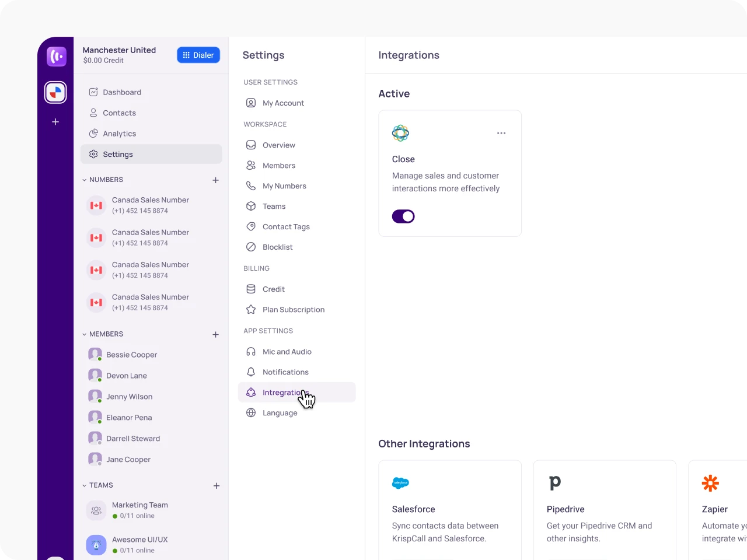Click the Salesforce cloud logo

coord(400,483)
